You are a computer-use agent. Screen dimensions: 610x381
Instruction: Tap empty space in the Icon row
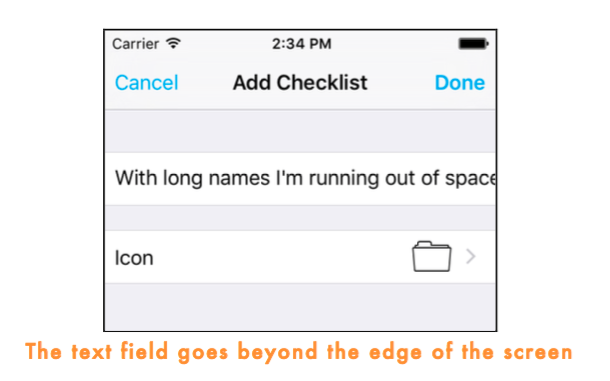tap(280, 257)
